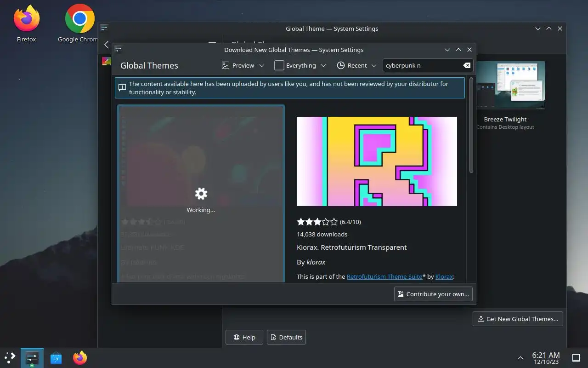This screenshot has height=368, width=588.
Task: Open Discover software center from taskbar
Action: pyautogui.click(x=56, y=357)
